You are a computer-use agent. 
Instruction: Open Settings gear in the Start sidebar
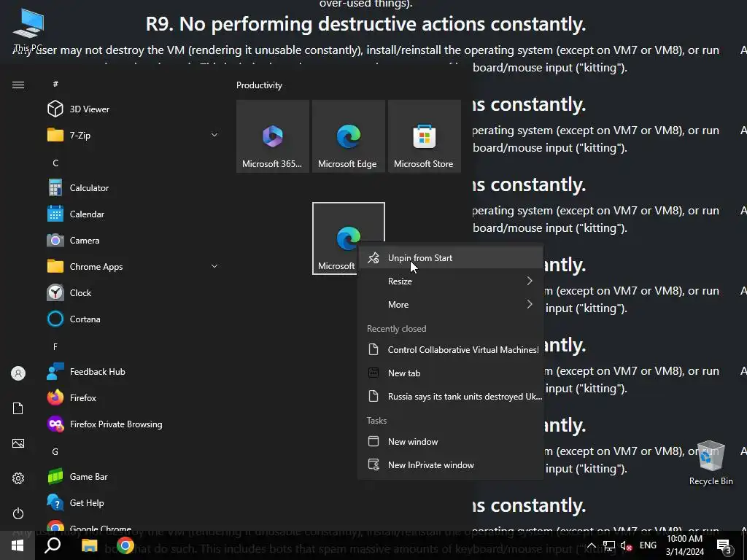coord(18,478)
